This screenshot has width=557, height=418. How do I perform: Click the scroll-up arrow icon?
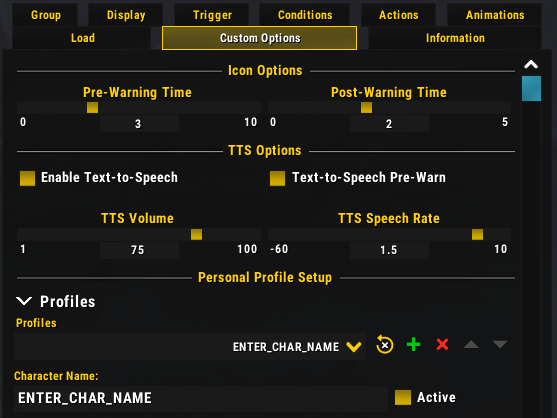click(531, 64)
